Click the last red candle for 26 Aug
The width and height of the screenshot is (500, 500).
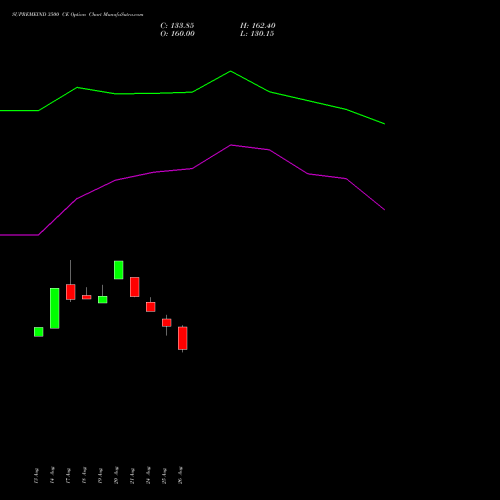[x=183, y=338]
